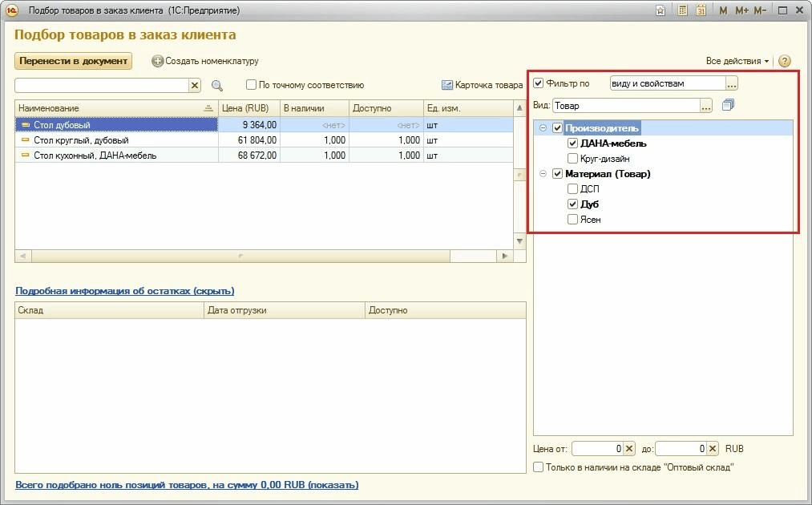Uncheck the Дуб material filter
The width and height of the screenshot is (812, 505).
pos(572,204)
